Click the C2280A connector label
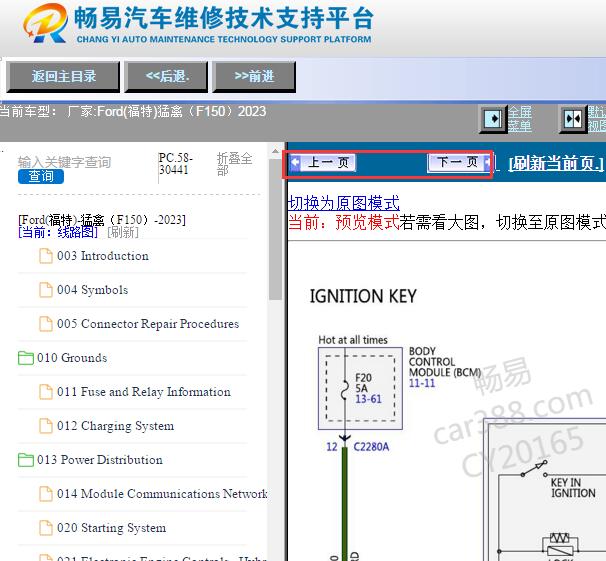 tap(371, 447)
